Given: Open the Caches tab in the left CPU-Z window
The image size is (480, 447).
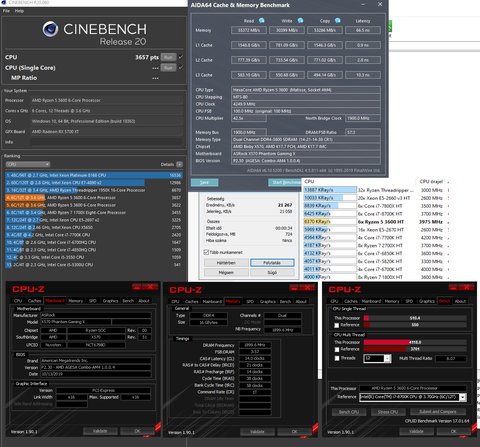Looking at the screenshot, I should [34, 301].
